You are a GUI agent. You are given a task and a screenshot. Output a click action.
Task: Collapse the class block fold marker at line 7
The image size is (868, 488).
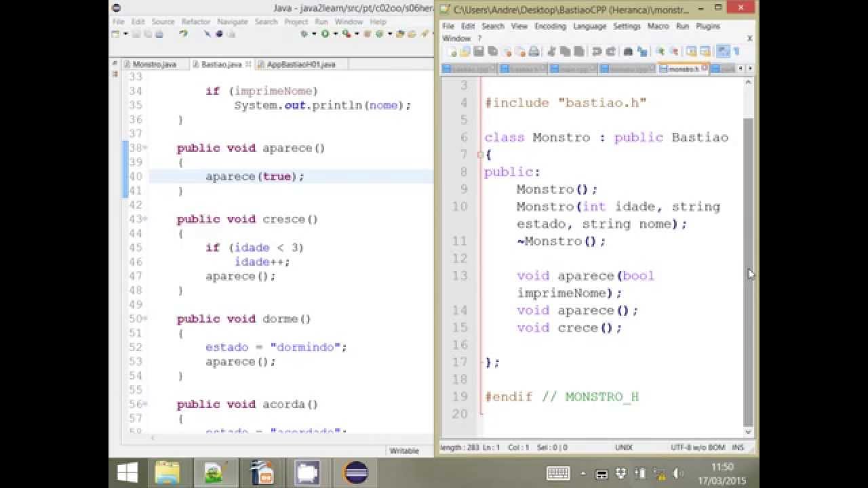[x=480, y=155]
